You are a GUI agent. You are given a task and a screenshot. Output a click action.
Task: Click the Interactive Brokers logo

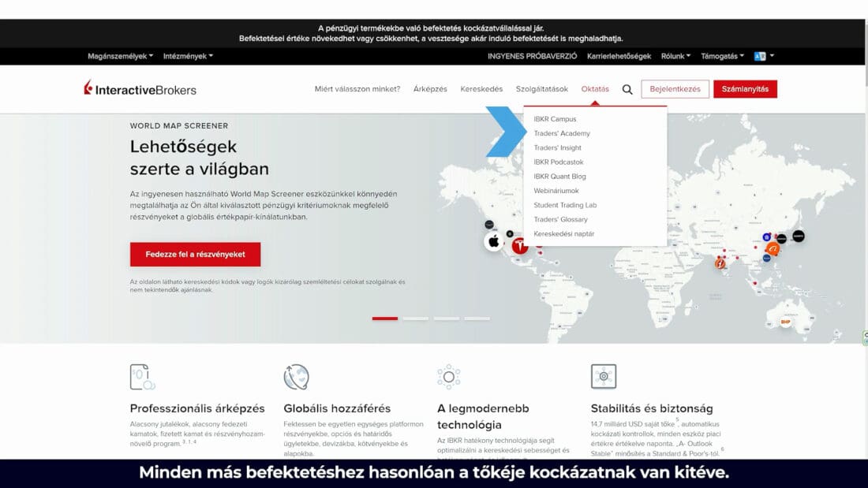[x=140, y=89]
